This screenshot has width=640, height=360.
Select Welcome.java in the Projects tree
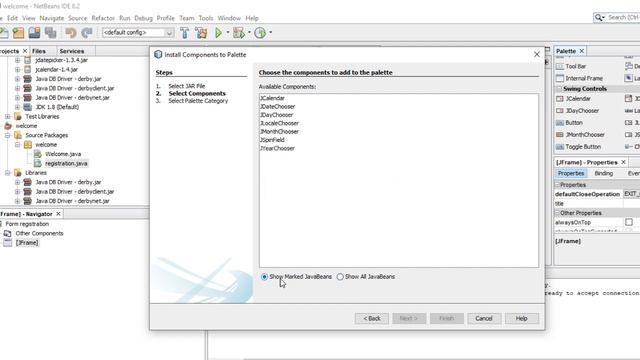[63, 154]
